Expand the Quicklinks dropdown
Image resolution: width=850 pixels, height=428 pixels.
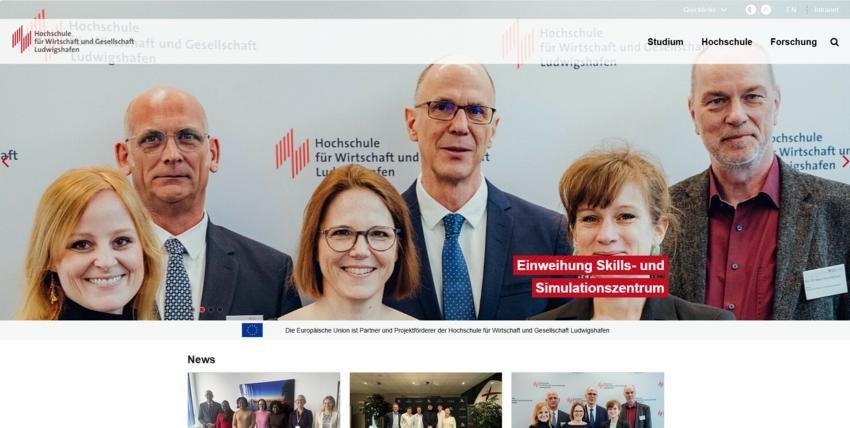click(x=705, y=10)
